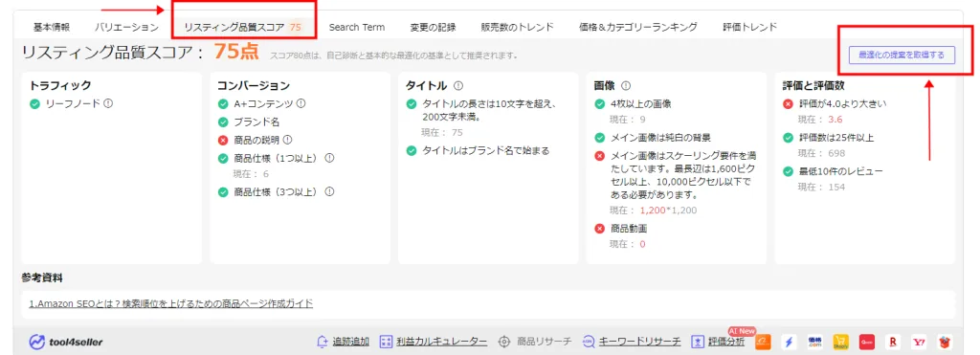Screen dimensions: 980x355
Task: Switch to the バリエーション tab
Action: point(127,27)
